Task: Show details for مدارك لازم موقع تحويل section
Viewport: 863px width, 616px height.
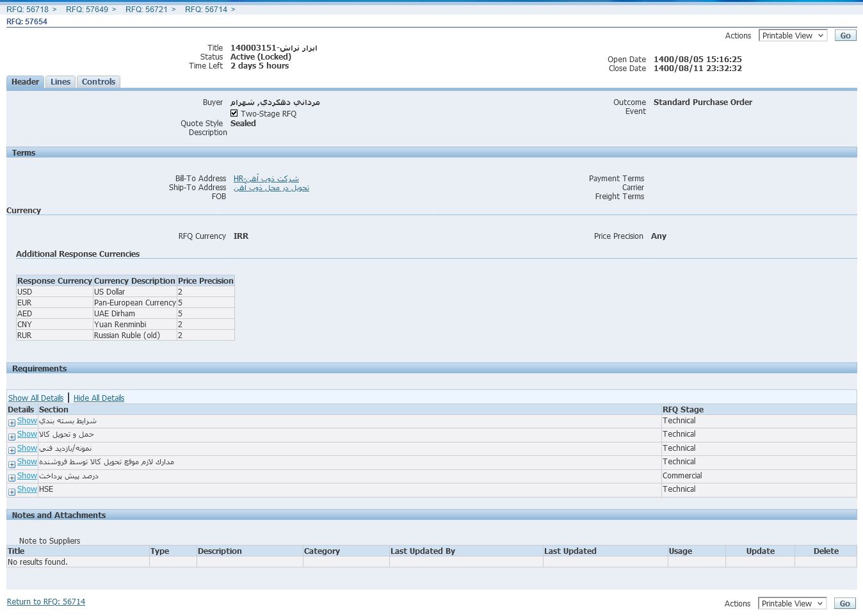Action: (27, 462)
